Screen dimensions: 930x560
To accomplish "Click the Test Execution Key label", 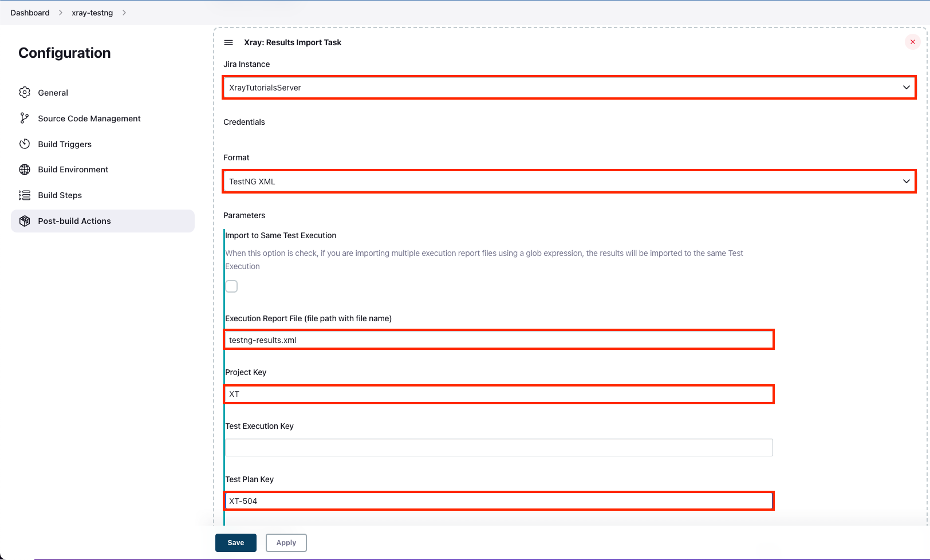I will click(259, 426).
